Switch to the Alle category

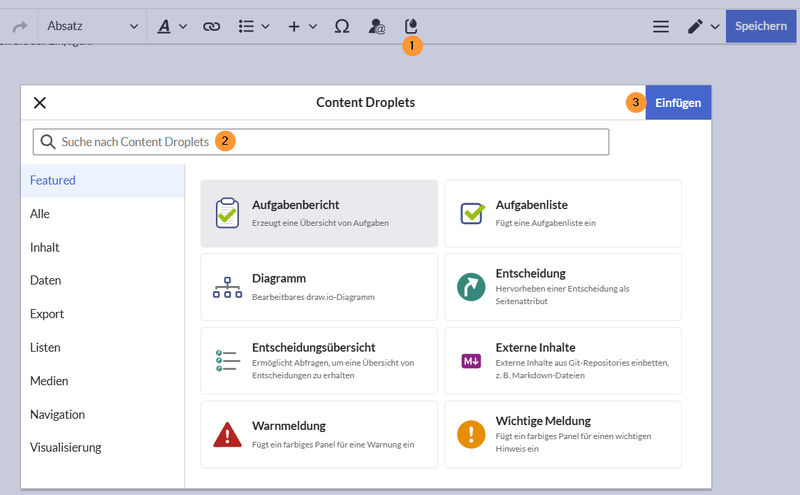click(40, 214)
